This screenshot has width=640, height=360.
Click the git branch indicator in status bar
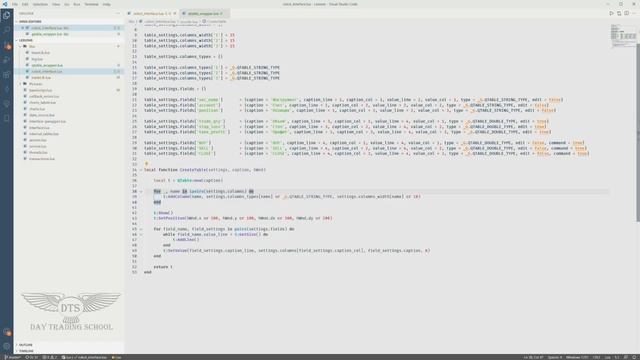coord(12,357)
